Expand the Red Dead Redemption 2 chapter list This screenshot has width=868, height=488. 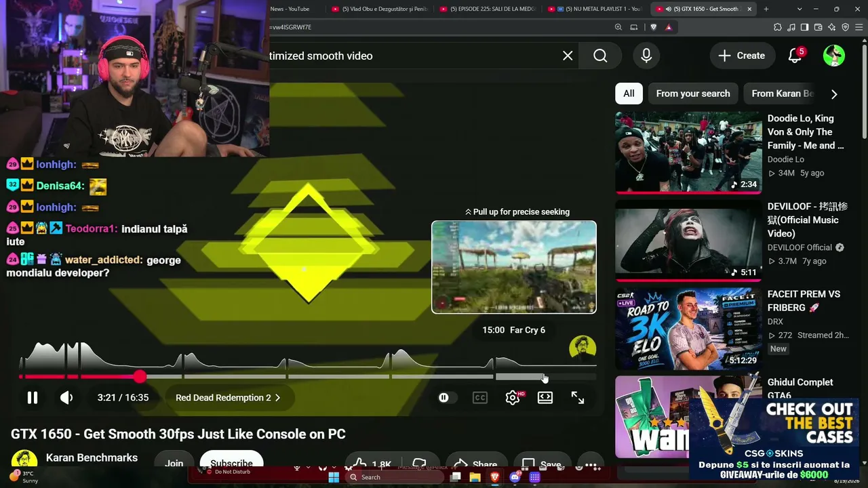(229, 398)
